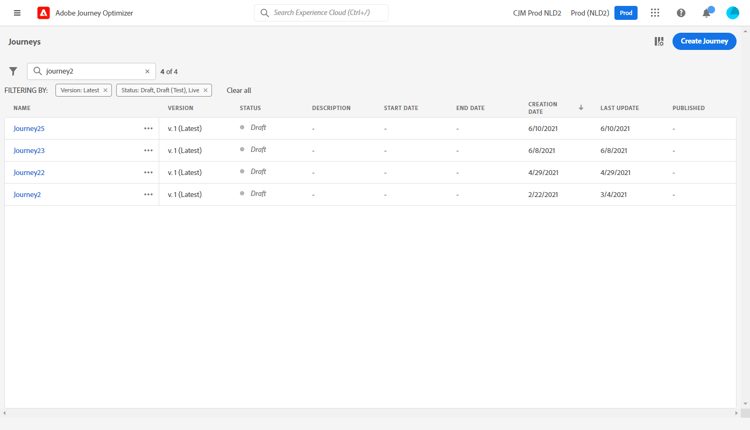The height and width of the screenshot is (430, 750).
Task: Click the vertical scrollbar down arrow
Action: [x=745, y=404]
